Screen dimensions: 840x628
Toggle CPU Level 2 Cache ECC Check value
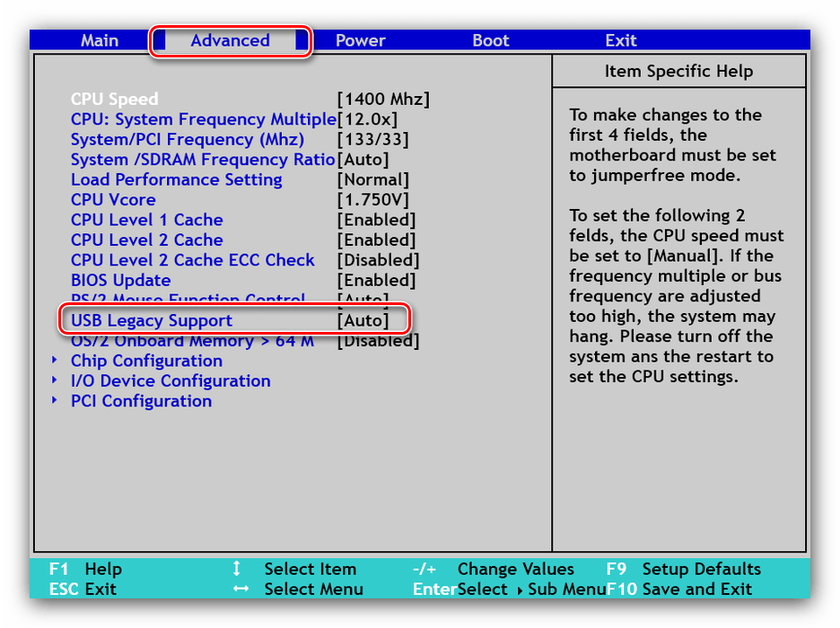378,260
